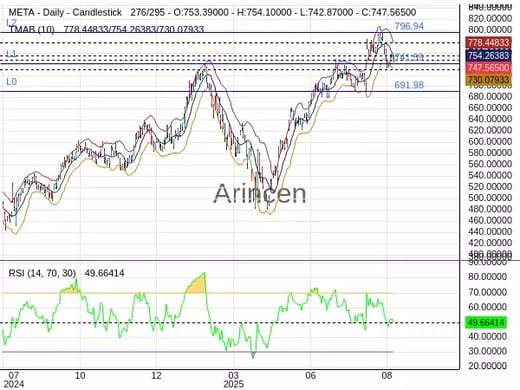Image resolution: width=520 pixels, height=390 pixels.
Task: Select the 796.94 resistance level label
Action: [x=409, y=26]
